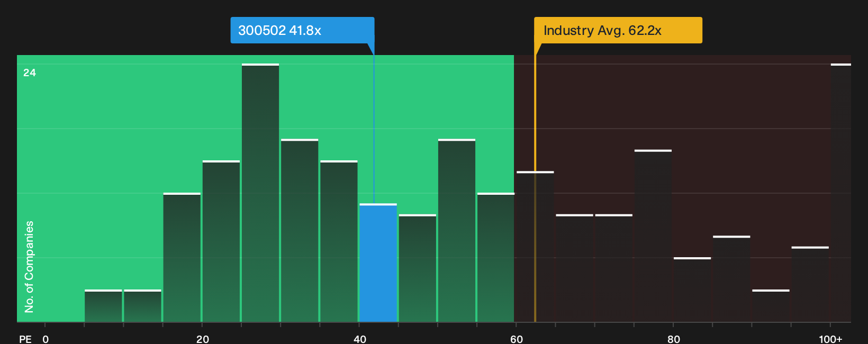Click the bar for PE 60-65
Viewport: 868px width, 344px height.
coord(535,247)
